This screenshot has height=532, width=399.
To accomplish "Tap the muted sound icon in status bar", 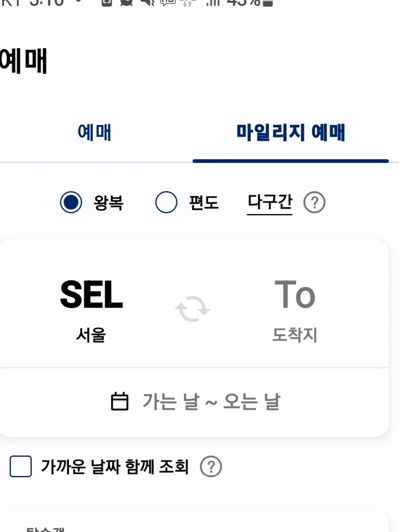I will (147, 2).
